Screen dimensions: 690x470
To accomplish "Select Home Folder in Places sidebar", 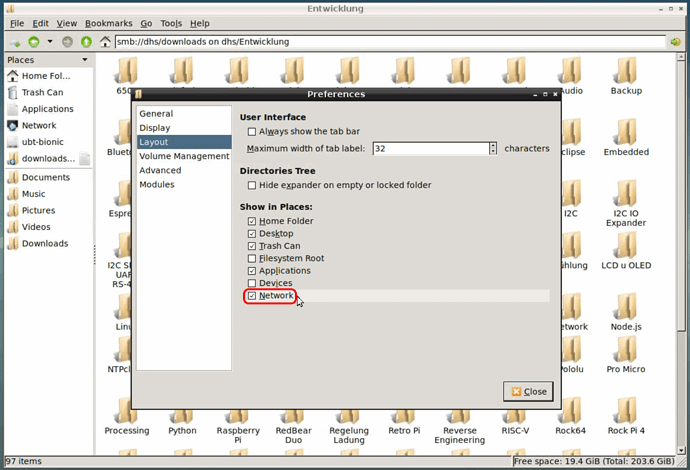I will point(48,76).
